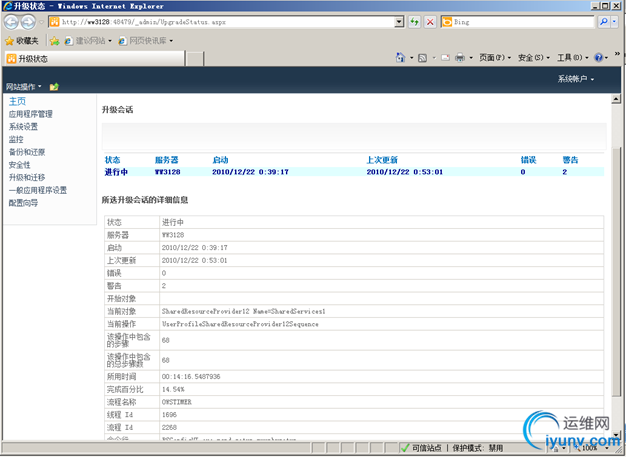Click the Print printer icon
626x457 pixels.
pos(460,58)
